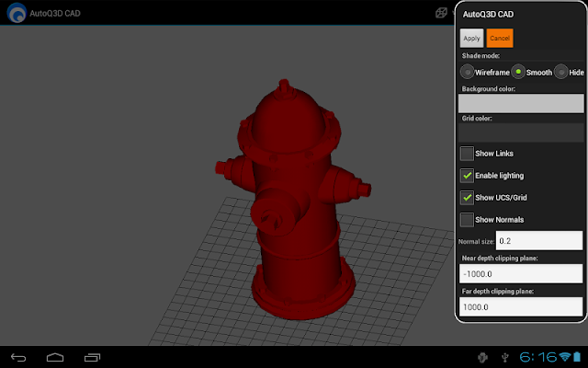
Task: Disable the Enable lighting checkbox
Action: point(467,176)
